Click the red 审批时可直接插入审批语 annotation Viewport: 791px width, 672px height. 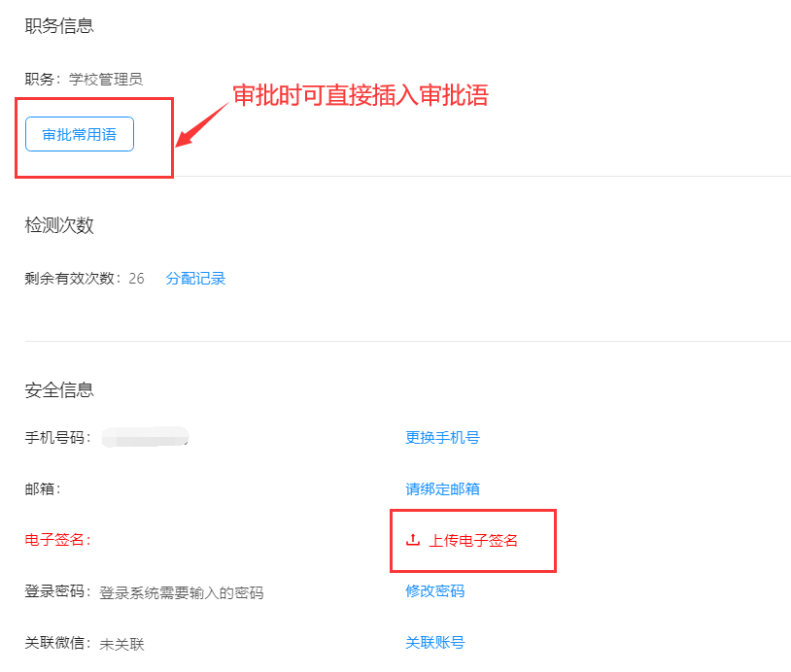(360, 95)
